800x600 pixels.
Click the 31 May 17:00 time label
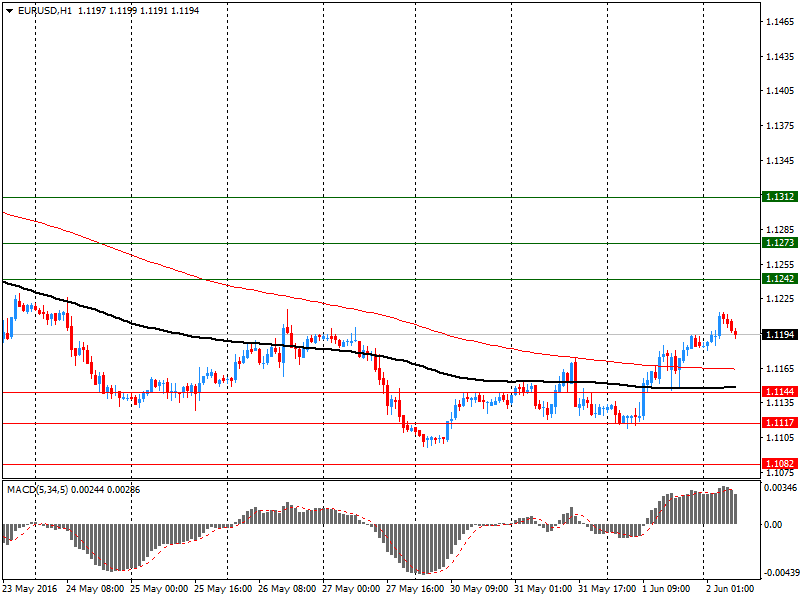click(x=607, y=589)
